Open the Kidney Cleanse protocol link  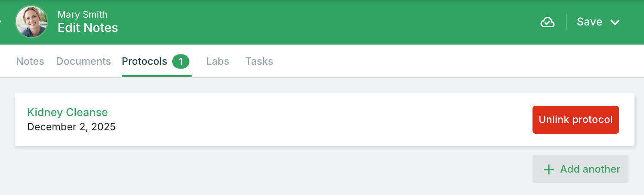68,112
